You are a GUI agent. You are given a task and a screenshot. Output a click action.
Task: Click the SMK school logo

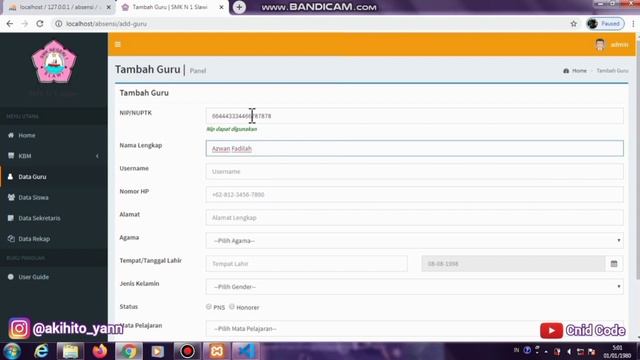(x=54, y=62)
